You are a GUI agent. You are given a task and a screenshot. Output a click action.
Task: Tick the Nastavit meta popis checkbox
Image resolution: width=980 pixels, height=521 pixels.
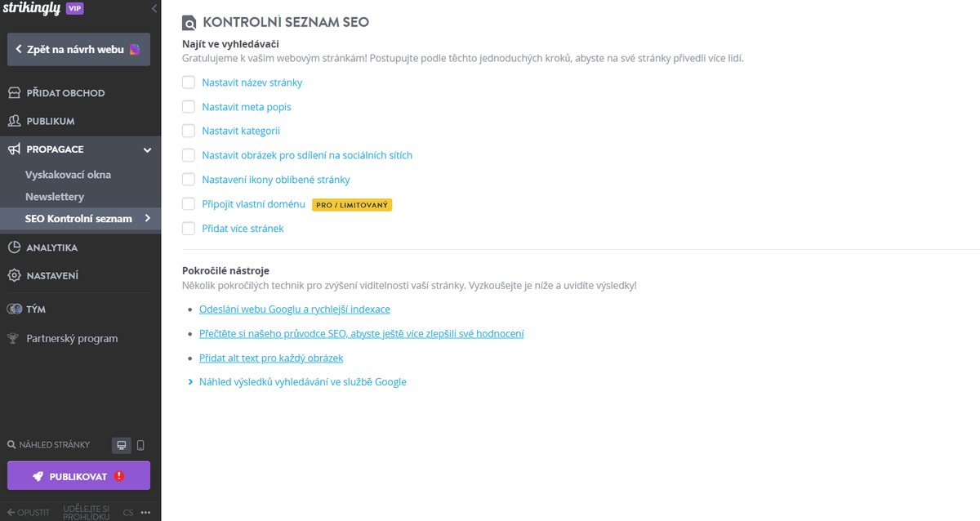(x=188, y=106)
